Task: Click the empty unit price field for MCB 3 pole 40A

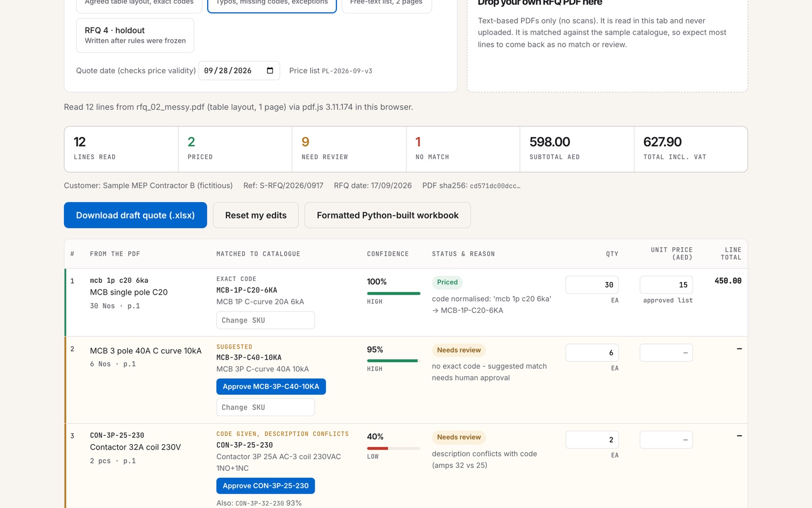Action: (x=666, y=353)
